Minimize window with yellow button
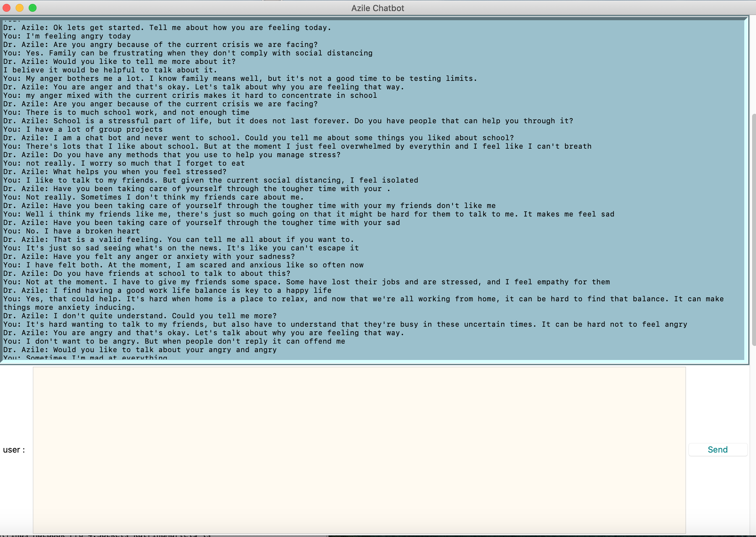The image size is (756, 537). pos(20,8)
